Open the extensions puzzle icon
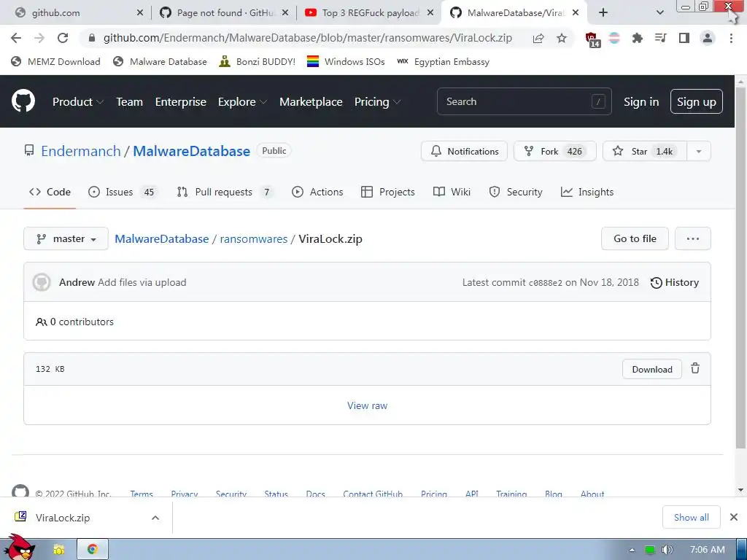This screenshot has width=747, height=560. [637, 38]
